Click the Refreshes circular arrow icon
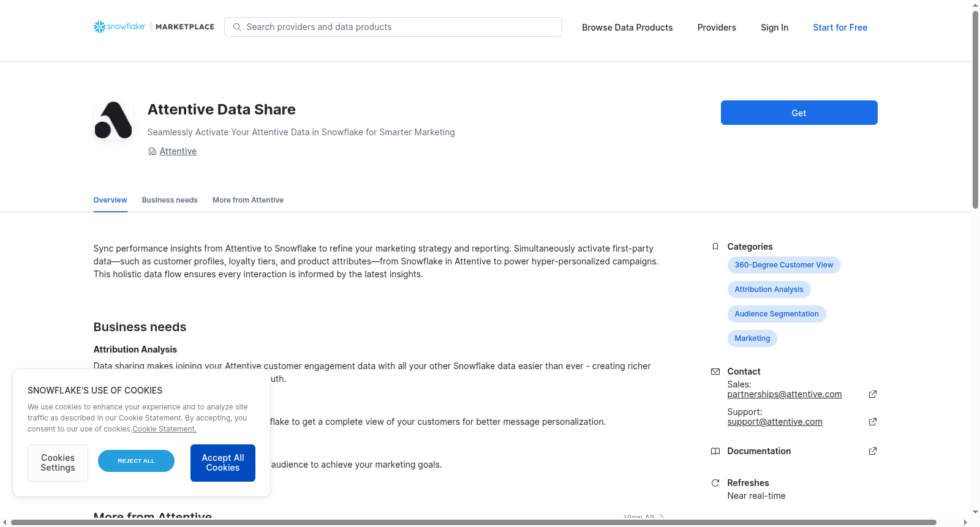The width and height of the screenshot is (980, 527). coord(715,483)
